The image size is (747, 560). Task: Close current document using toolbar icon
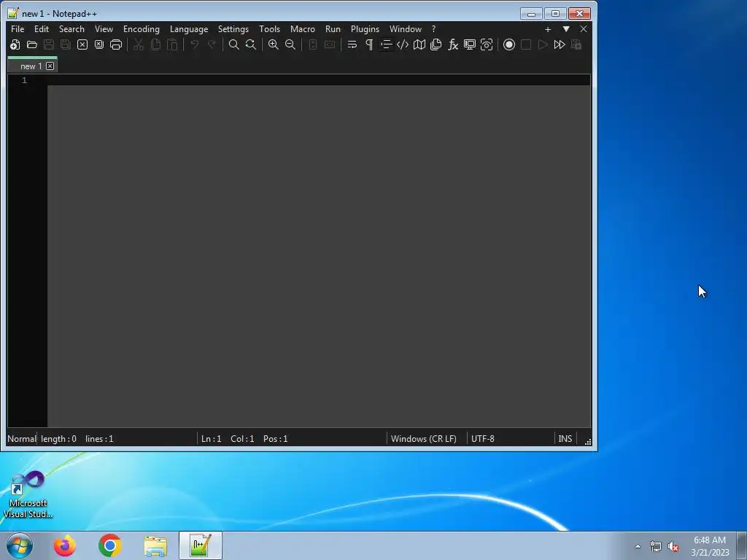click(x=82, y=44)
